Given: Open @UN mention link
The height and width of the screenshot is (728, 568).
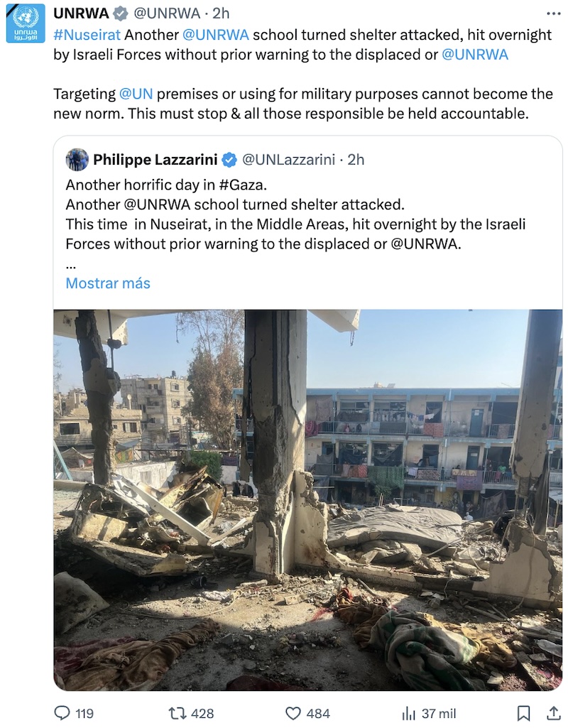Looking at the screenshot, I should coord(136,94).
